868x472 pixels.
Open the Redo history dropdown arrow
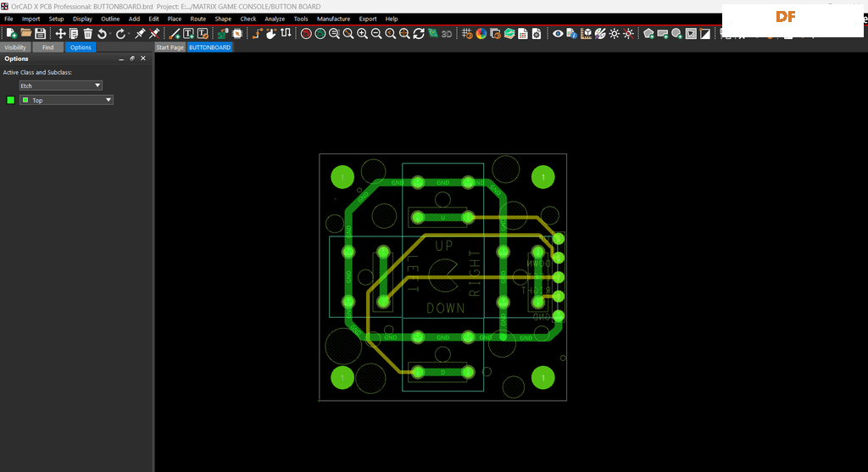pyautogui.click(x=129, y=34)
